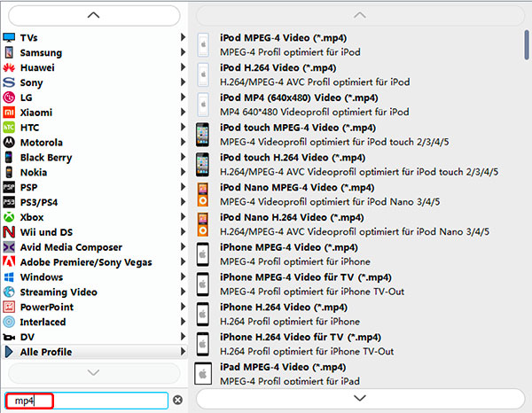Expand the PowerPoint submenu arrow

(x=183, y=307)
